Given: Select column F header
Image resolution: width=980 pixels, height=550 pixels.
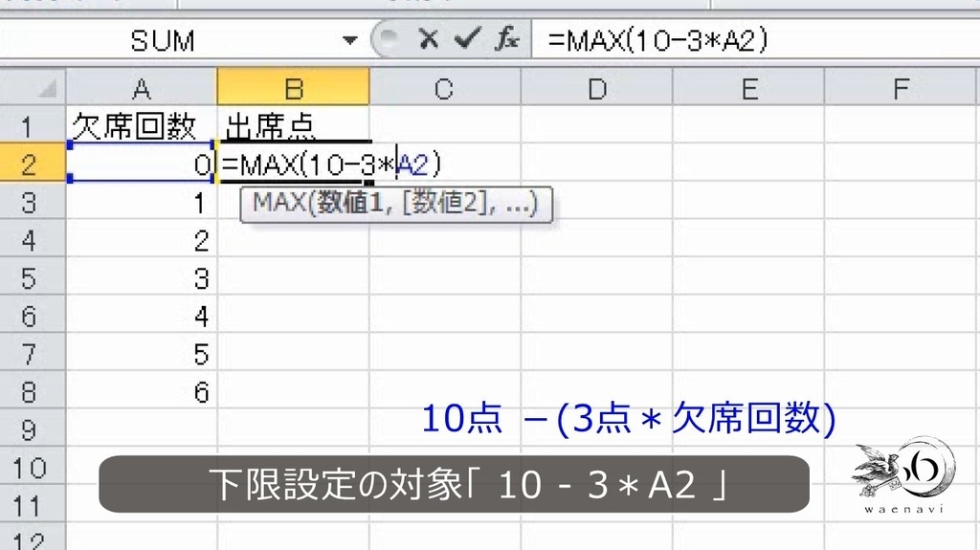Looking at the screenshot, I should (900, 87).
